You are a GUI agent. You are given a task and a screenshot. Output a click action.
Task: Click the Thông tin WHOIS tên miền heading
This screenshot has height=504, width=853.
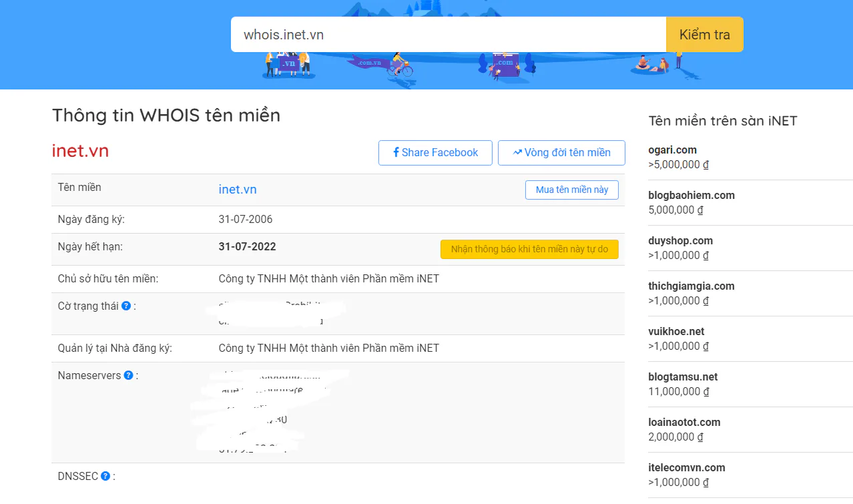[166, 115]
